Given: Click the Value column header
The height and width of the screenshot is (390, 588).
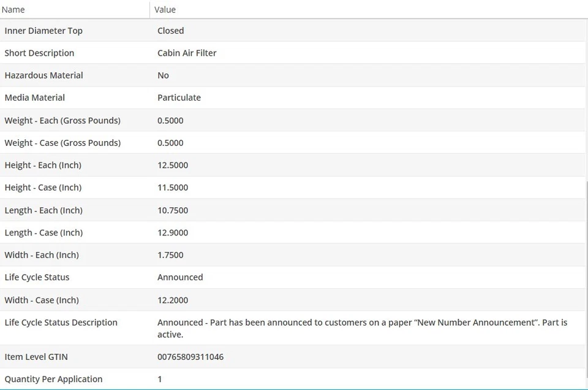Looking at the screenshot, I should [x=369, y=9].
